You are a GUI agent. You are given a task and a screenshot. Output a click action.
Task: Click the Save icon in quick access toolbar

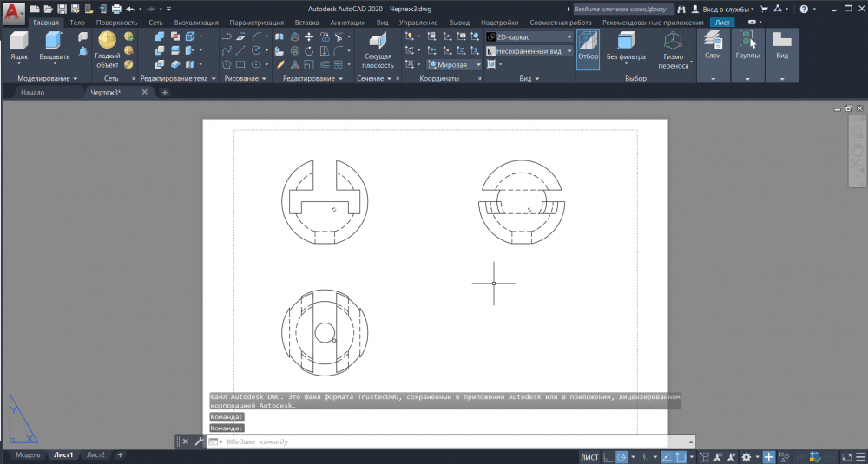tap(62, 9)
